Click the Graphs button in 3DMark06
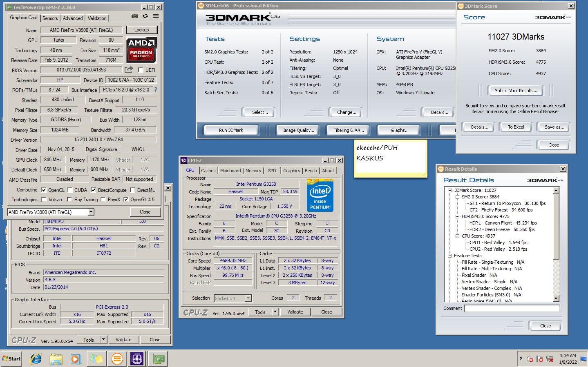Screen dimensions: 588x367 [x=399, y=130]
